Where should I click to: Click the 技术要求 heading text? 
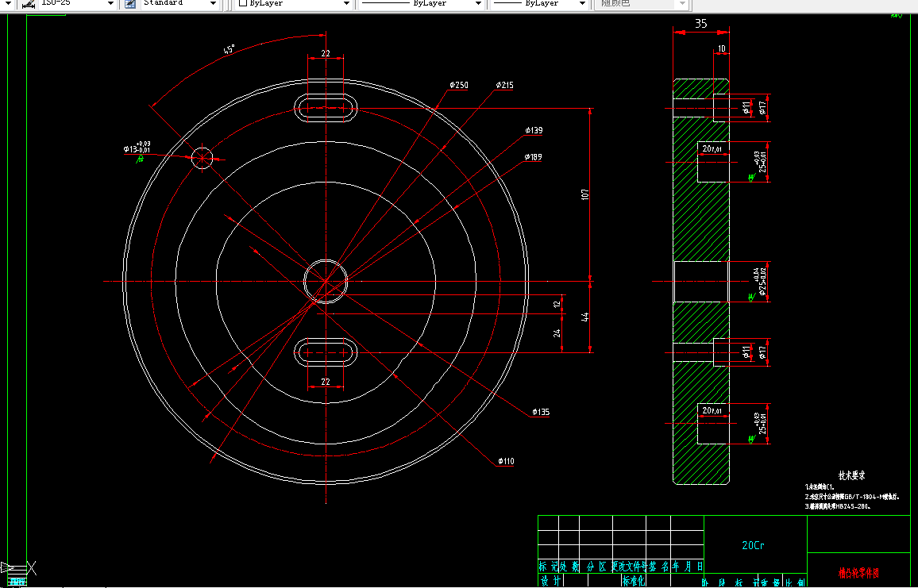coord(852,475)
